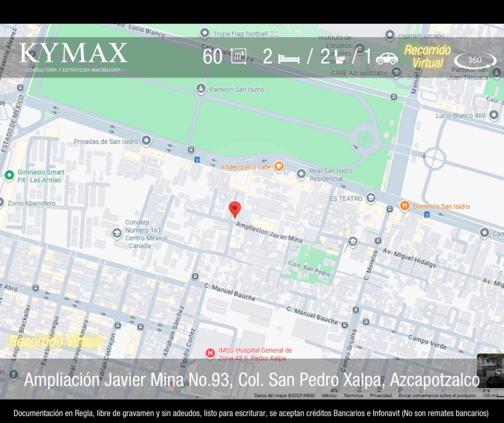Select the Privadas de San Isidro pin
Viewport: 504px width, 423px height.
[x=146, y=140]
